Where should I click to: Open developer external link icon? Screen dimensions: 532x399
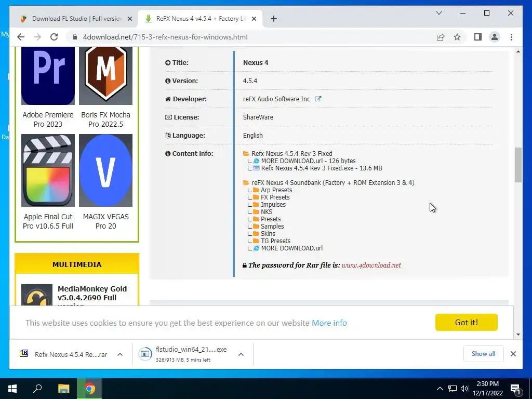pyautogui.click(x=318, y=99)
